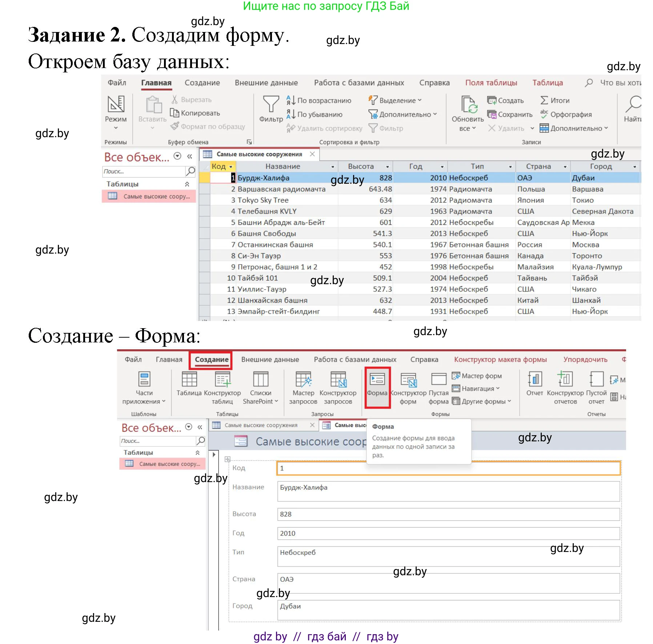Select the Отчет icon

coord(534,380)
